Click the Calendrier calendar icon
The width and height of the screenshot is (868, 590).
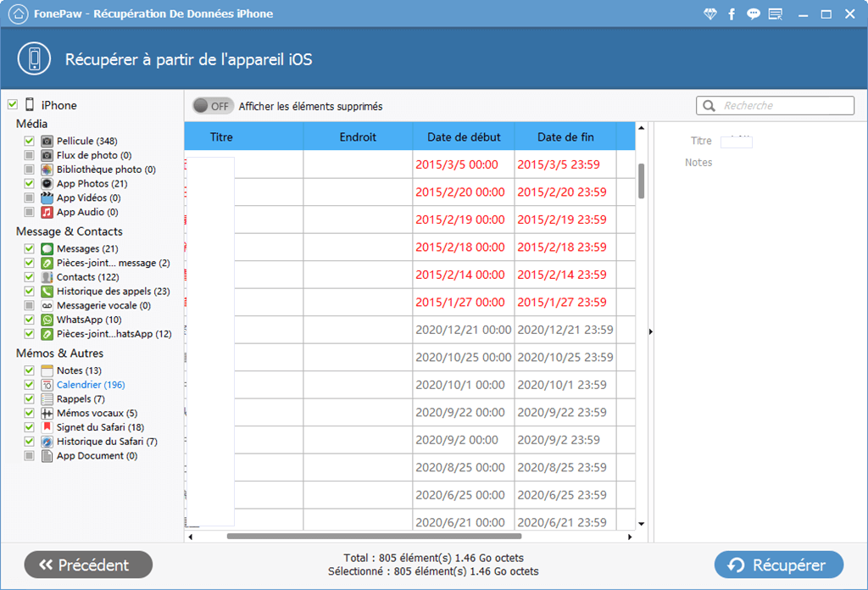(47, 385)
